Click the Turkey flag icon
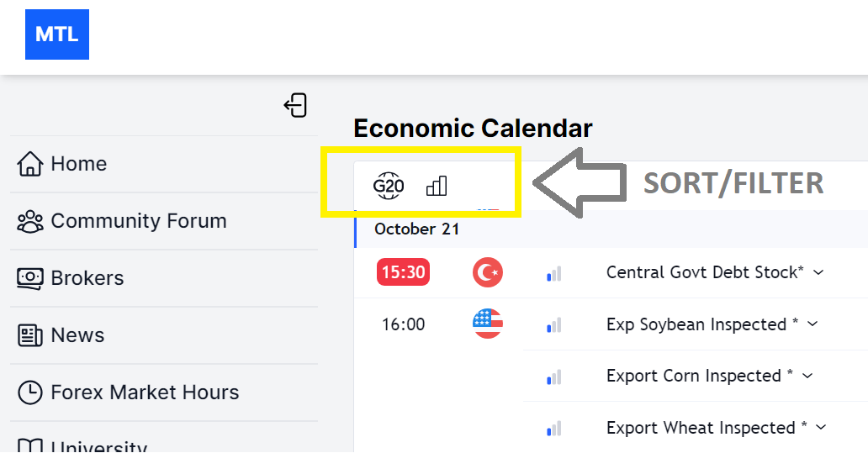The height and width of the screenshot is (453, 868). pyautogui.click(x=488, y=272)
